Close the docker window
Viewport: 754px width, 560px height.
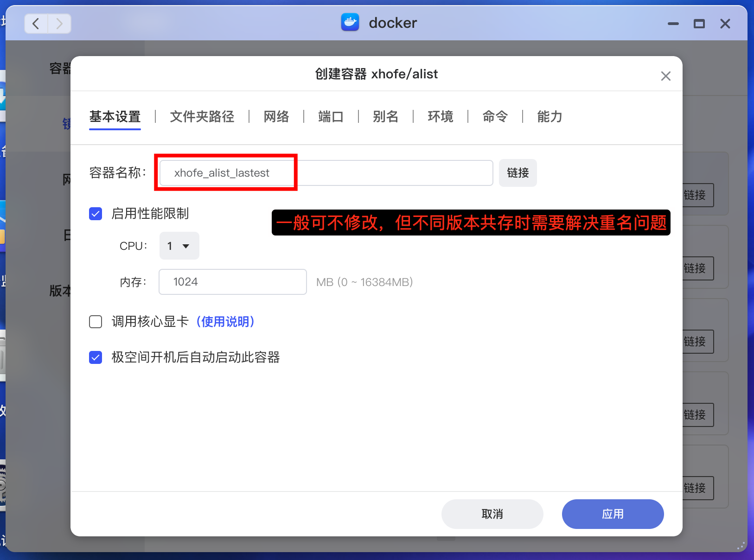(725, 24)
